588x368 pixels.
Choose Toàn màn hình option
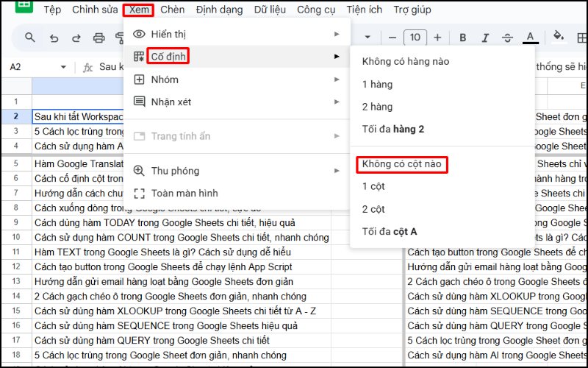(237, 194)
